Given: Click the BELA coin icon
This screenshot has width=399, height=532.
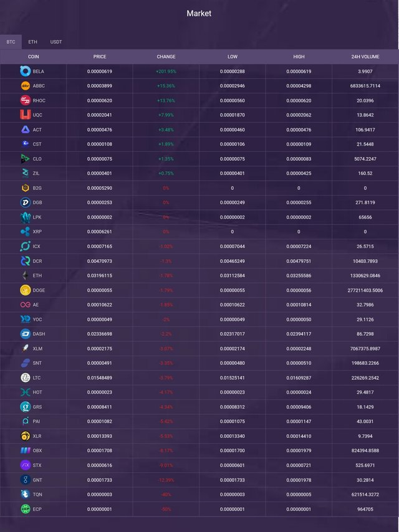Looking at the screenshot, I should coord(26,71).
